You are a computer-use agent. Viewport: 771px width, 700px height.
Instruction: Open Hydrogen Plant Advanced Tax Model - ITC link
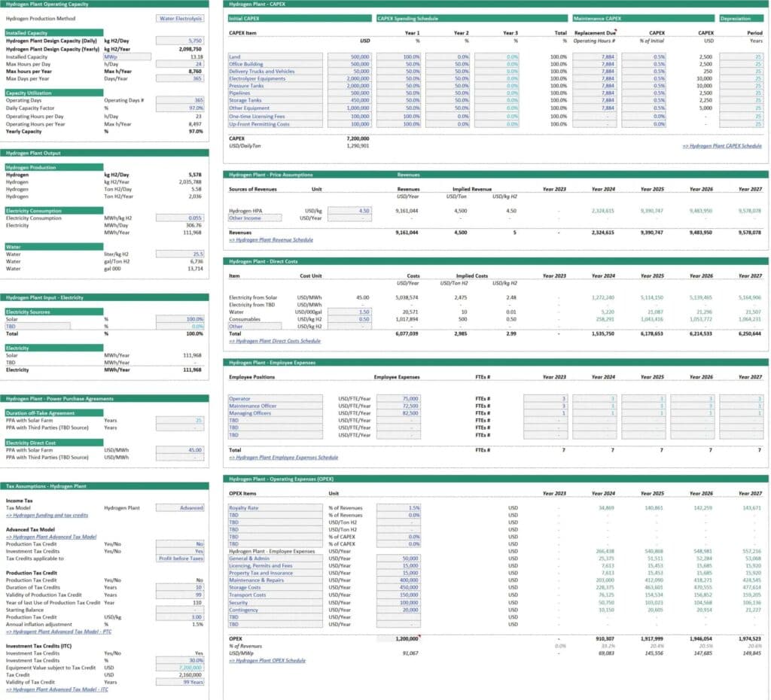57,689
